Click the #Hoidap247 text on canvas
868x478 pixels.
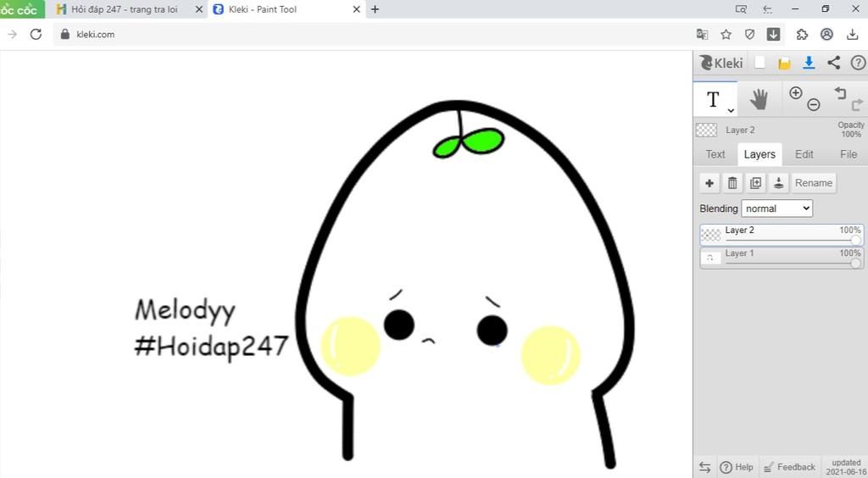pos(211,347)
